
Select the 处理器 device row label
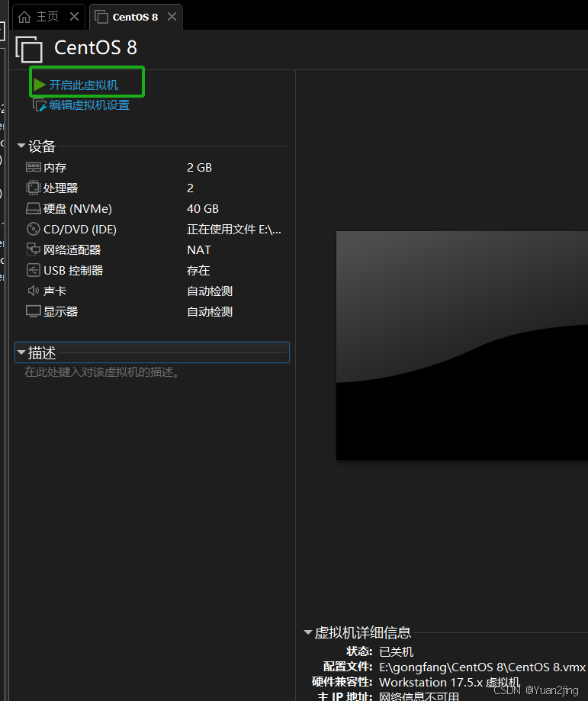[61, 188]
